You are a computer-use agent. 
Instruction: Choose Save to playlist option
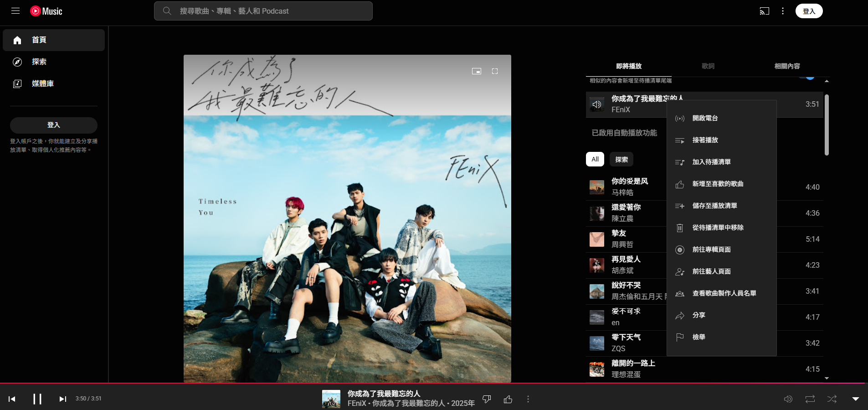coord(722,206)
